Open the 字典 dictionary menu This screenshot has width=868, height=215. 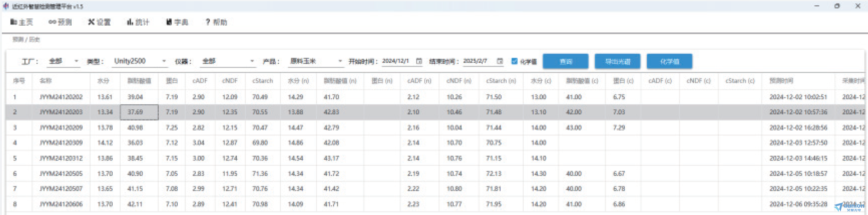tap(177, 22)
